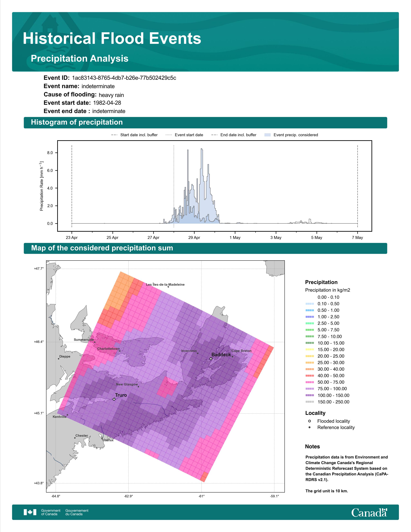
Task: Click the Charlottetown reference locality dot
Action: [120, 351]
